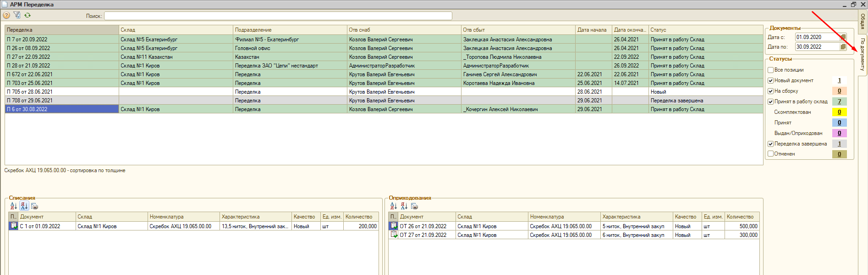This screenshot has height=275, width=868.
Task: Click cell Склад №11 Казахстан
Action: (x=176, y=57)
